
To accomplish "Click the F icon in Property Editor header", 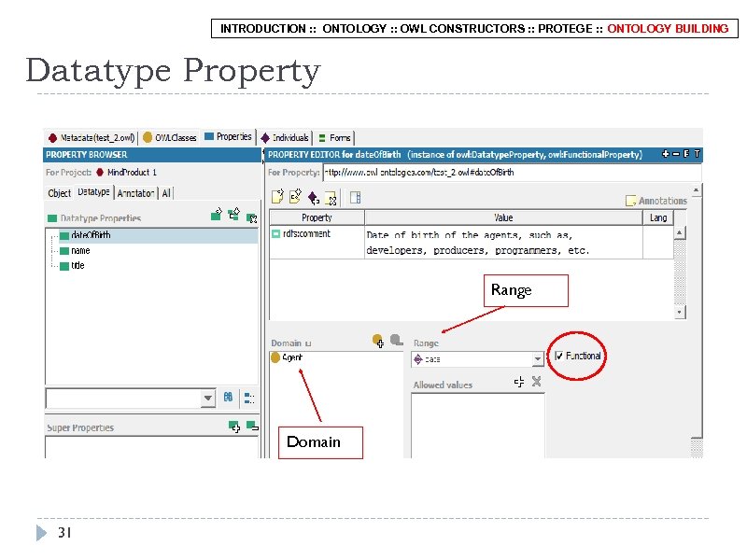I will [x=686, y=154].
